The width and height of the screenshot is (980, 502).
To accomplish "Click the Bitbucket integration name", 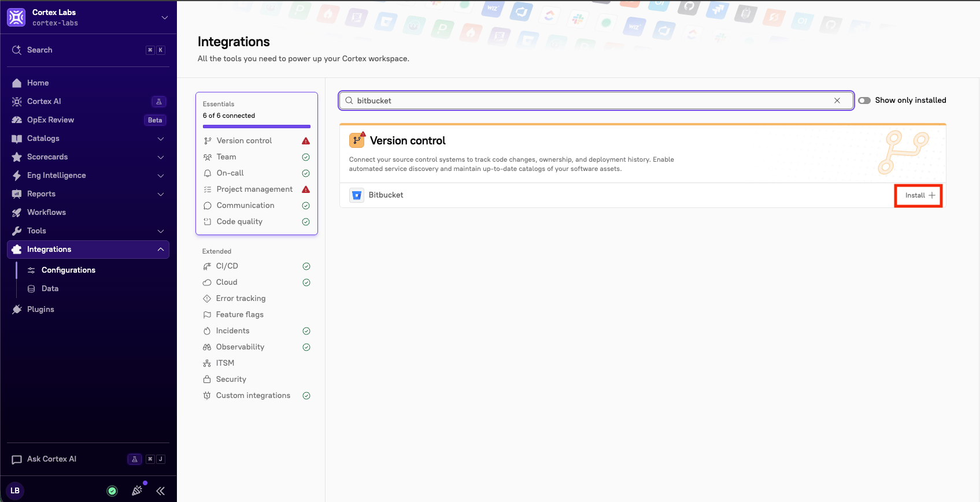I will pyautogui.click(x=386, y=195).
